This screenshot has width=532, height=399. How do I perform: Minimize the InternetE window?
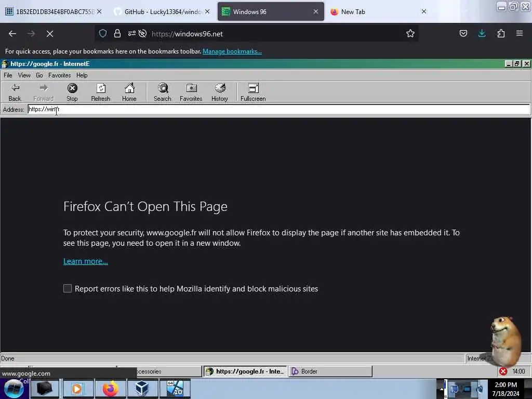[x=509, y=64]
